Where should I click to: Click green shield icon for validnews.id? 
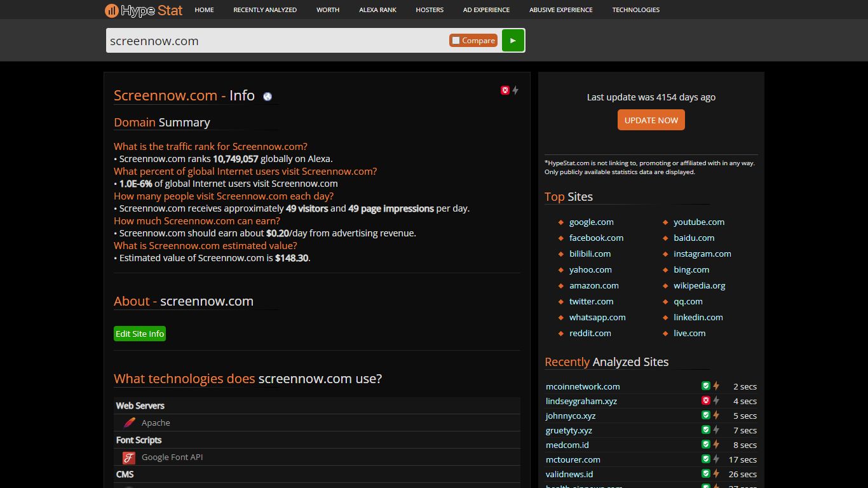pyautogui.click(x=705, y=473)
